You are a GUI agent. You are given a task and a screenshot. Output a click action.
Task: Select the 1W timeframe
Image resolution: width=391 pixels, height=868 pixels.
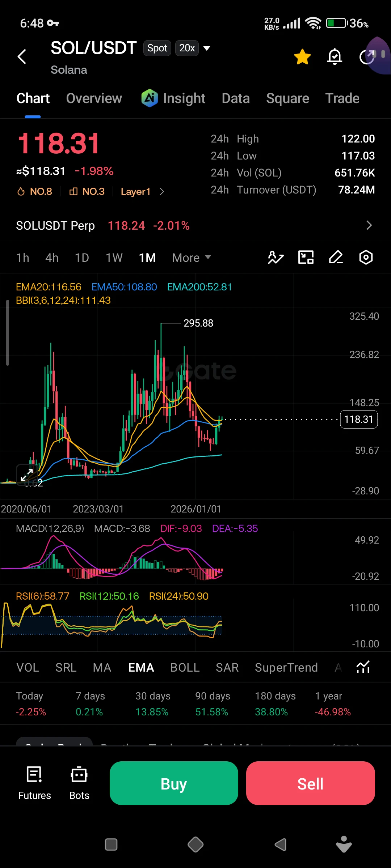coord(114,258)
